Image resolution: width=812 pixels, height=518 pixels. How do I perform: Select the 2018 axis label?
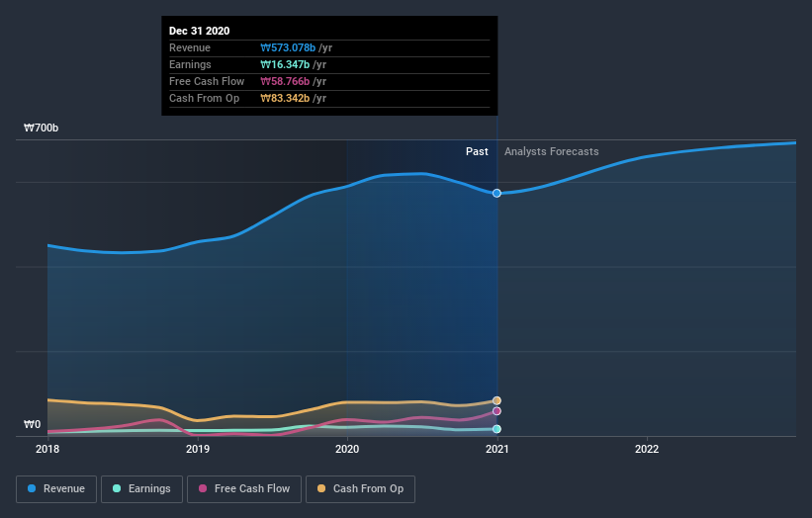[x=47, y=449]
